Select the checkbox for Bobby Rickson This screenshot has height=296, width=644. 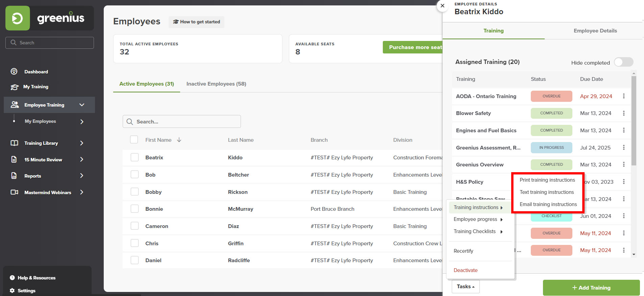point(134,192)
